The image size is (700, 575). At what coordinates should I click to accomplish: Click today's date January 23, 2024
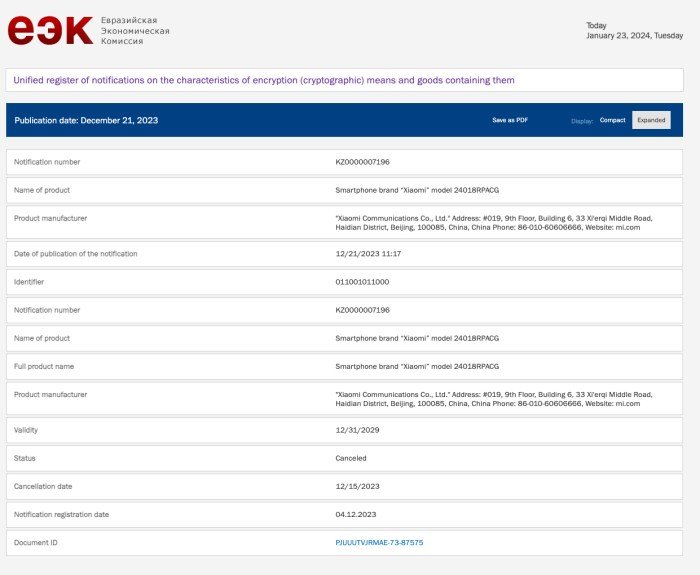[x=634, y=36]
